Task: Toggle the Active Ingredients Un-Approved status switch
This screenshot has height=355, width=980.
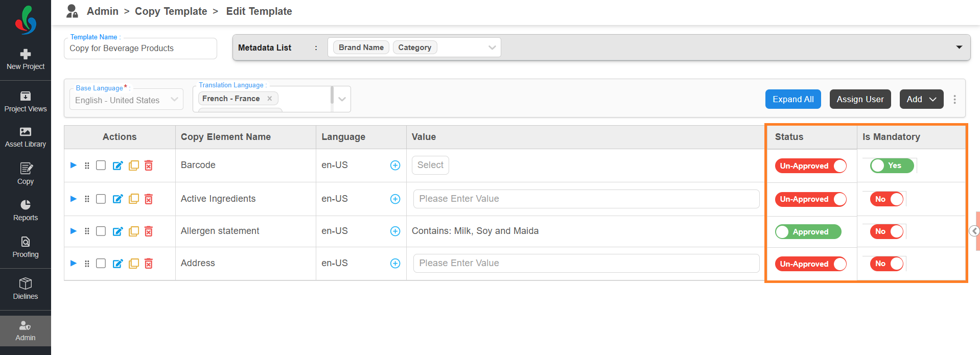Action: click(810, 199)
